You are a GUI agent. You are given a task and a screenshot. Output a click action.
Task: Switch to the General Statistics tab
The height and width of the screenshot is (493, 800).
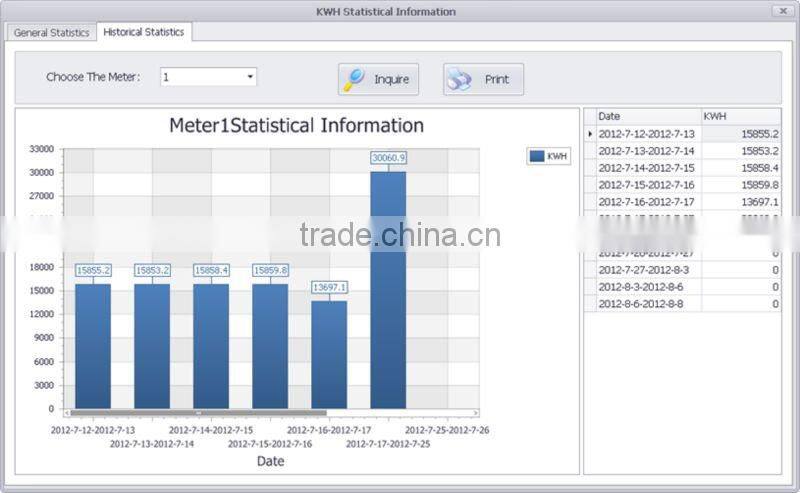51,32
